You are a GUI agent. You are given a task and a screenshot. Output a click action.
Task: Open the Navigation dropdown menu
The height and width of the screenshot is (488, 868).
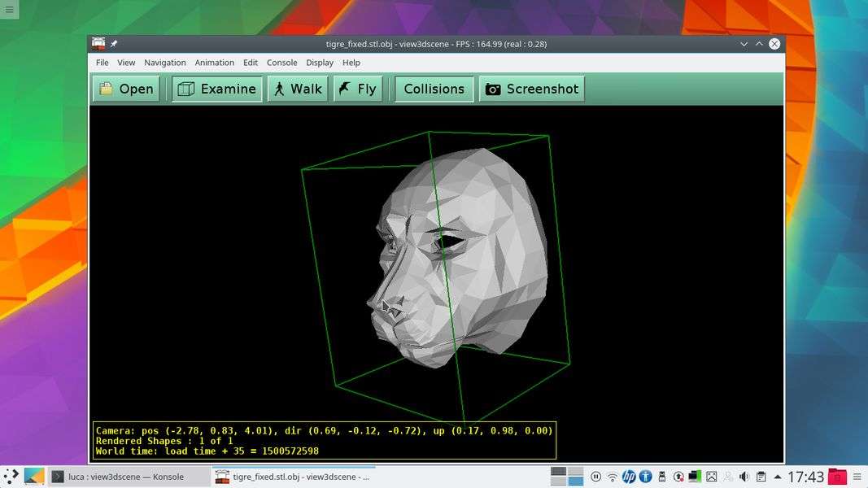pos(165,63)
